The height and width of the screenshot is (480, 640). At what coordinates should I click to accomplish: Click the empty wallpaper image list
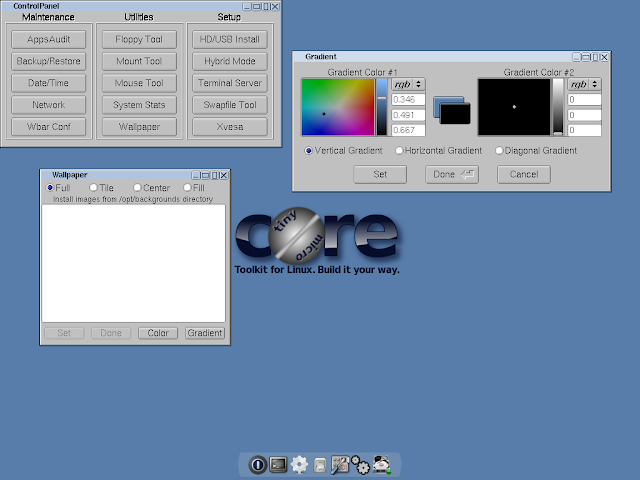pyautogui.click(x=133, y=263)
